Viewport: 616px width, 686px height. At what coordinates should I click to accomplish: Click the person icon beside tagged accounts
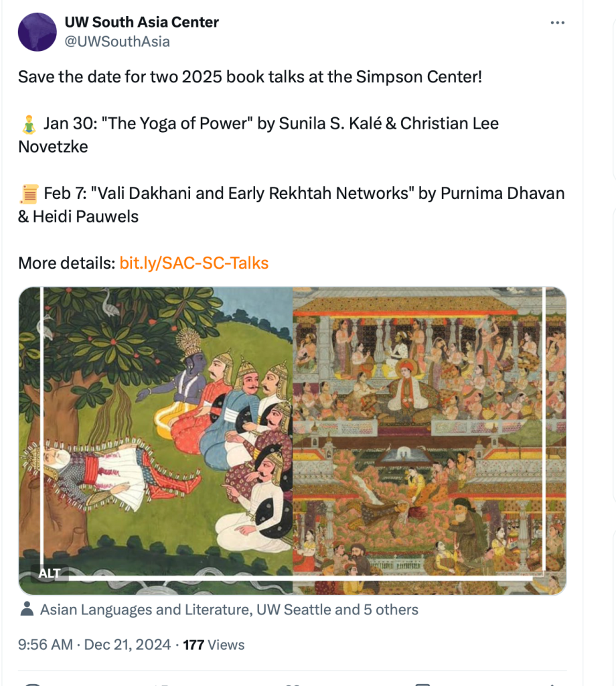[x=27, y=610]
